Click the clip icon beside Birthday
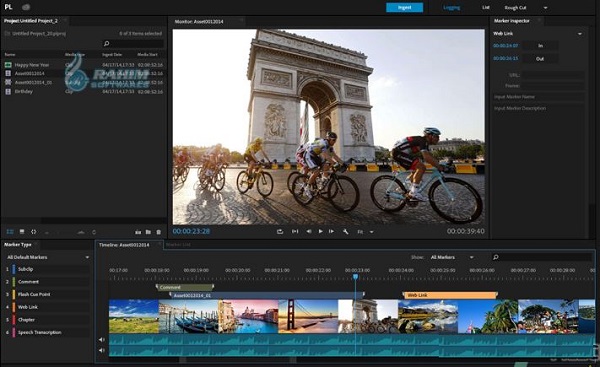Viewport: 600px width, 367px height. (8, 91)
